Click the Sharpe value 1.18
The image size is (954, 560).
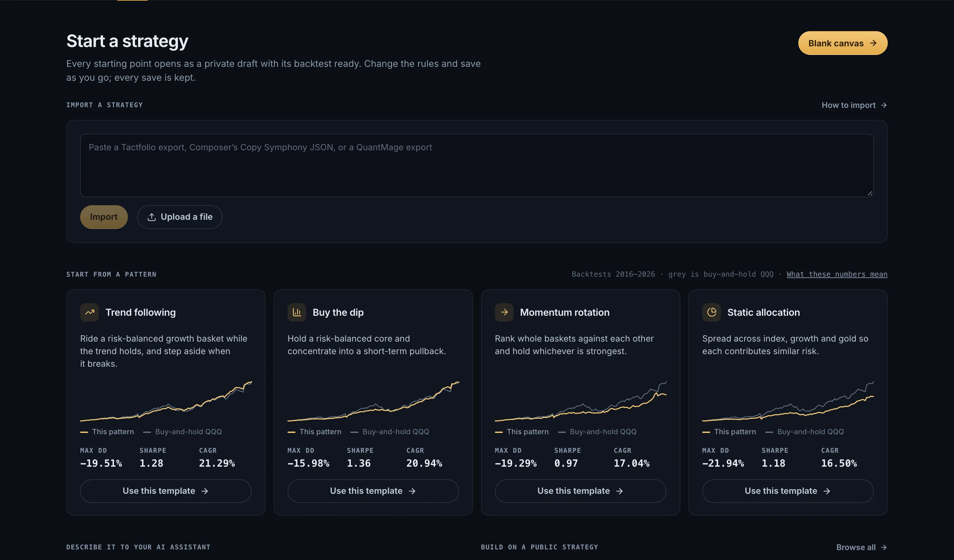(x=773, y=463)
